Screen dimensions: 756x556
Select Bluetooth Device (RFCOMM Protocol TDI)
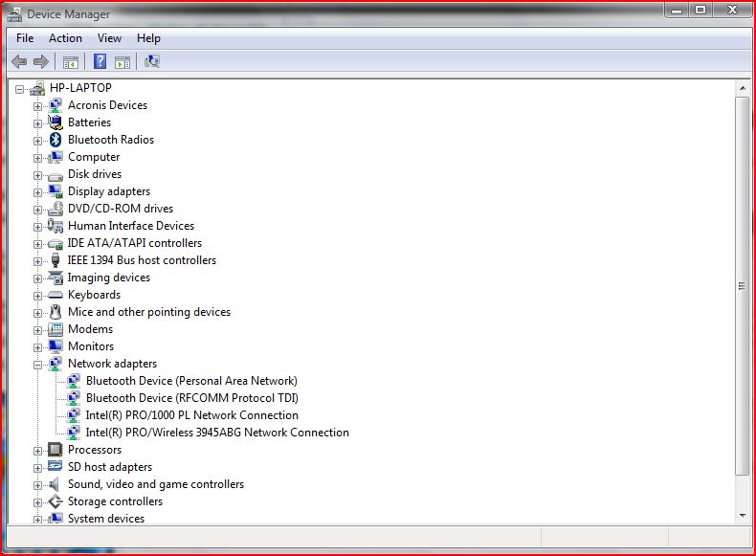pyautogui.click(x=192, y=398)
